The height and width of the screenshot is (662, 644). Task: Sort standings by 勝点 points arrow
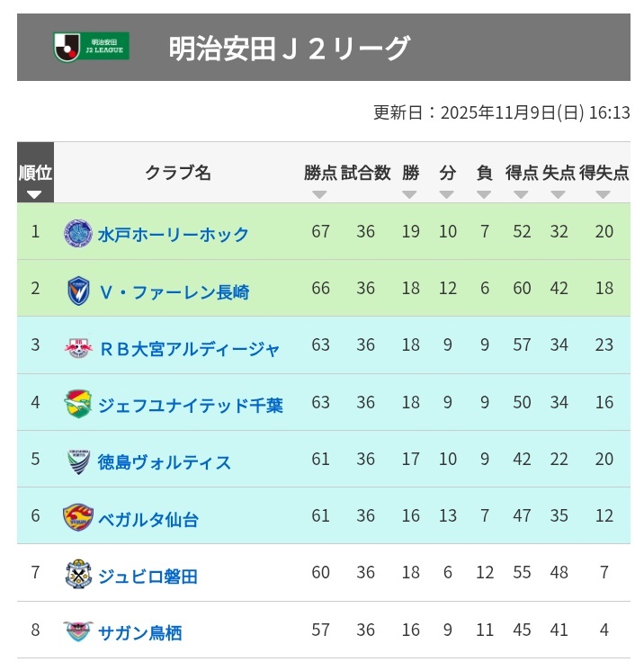(319, 194)
